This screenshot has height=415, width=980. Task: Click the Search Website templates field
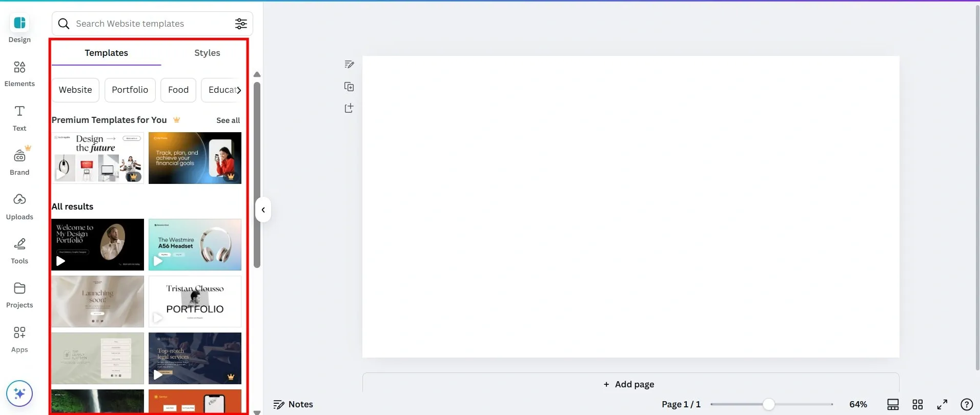pyautogui.click(x=152, y=24)
